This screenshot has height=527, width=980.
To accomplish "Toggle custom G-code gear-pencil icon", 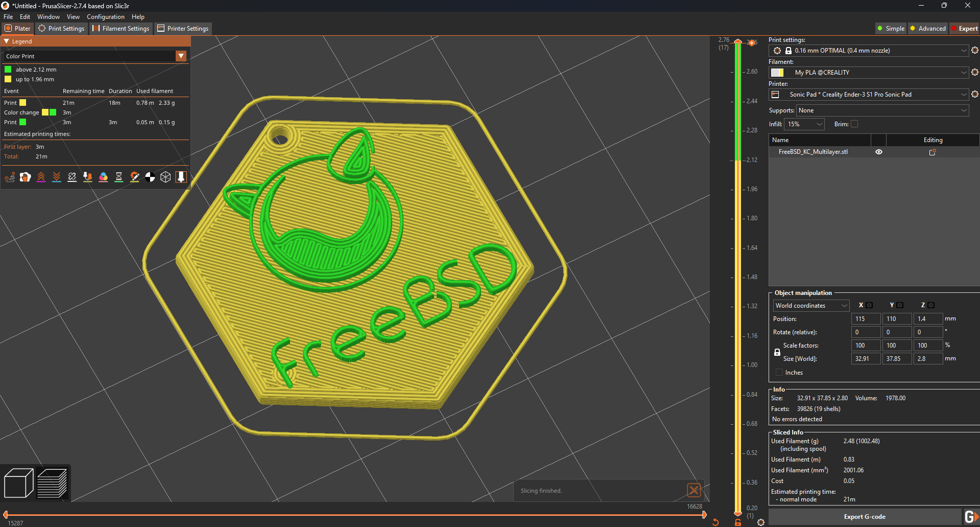I will click(134, 177).
